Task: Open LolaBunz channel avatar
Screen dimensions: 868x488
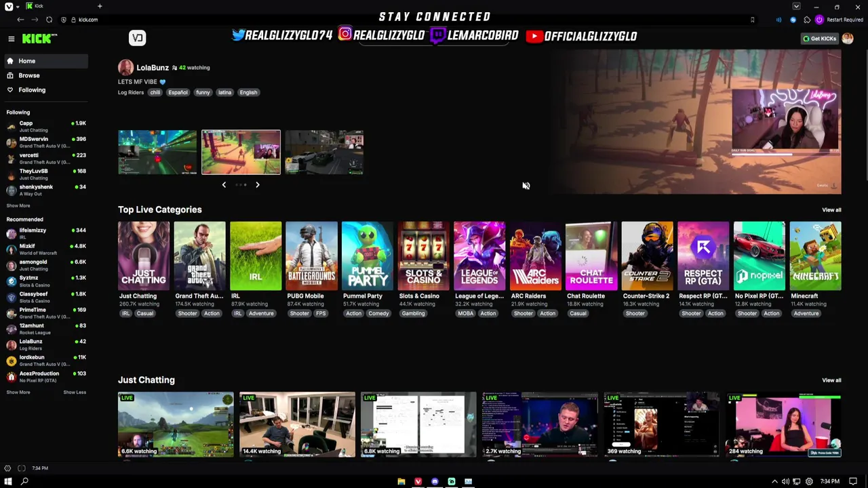Action: tap(125, 67)
